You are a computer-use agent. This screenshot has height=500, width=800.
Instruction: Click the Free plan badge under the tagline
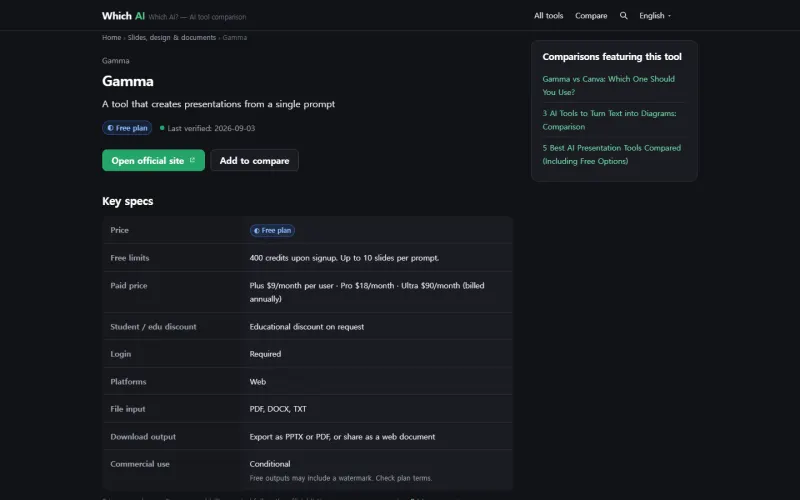point(127,128)
